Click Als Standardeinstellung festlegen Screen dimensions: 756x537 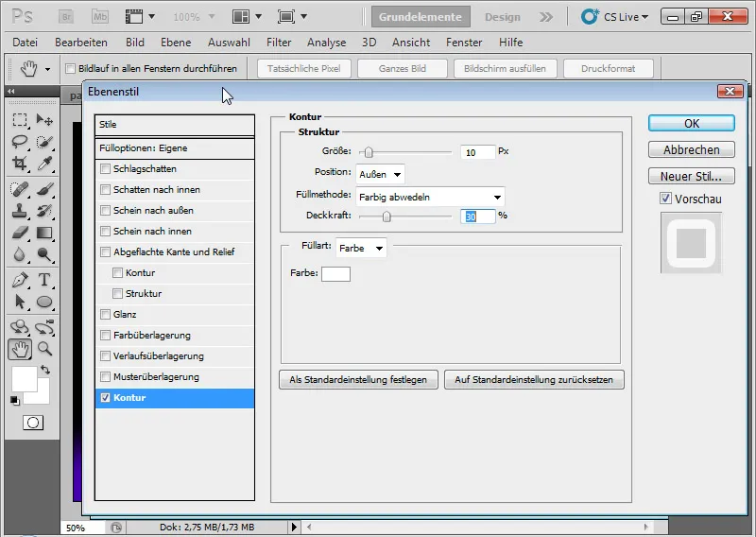[x=358, y=380]
